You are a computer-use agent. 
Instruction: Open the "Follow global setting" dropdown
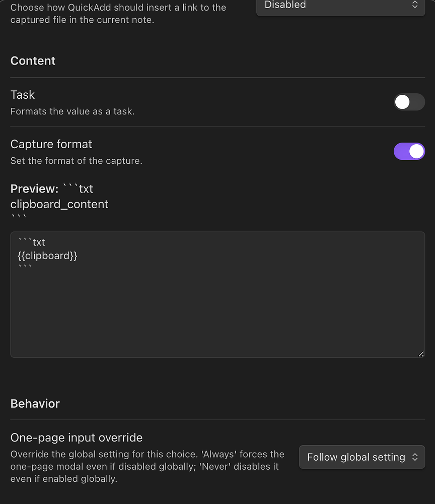point(361,457)
